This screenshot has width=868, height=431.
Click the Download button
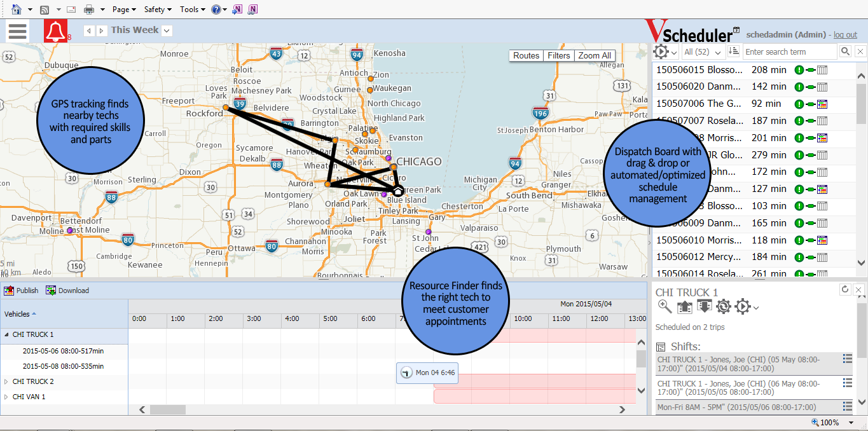(67, 291)
